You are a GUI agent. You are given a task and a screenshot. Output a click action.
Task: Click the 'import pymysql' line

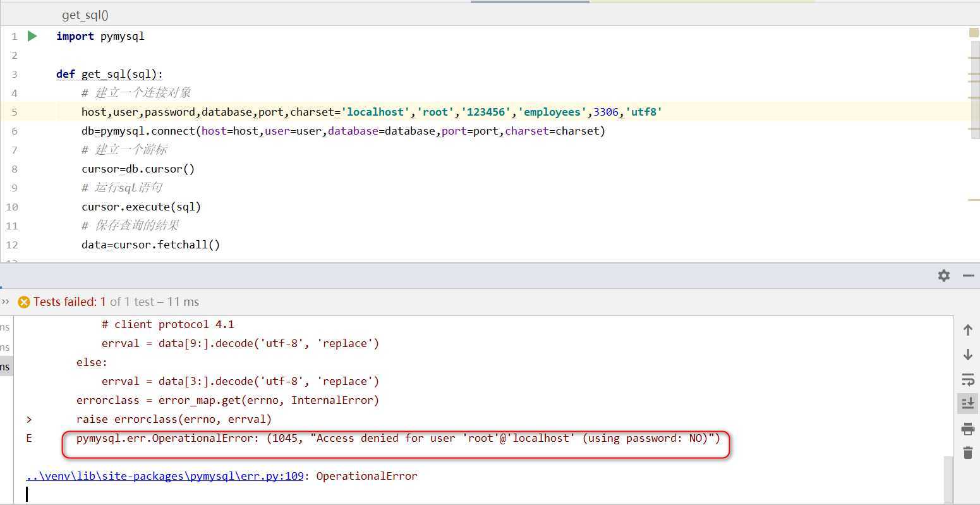tap(100, 36)
